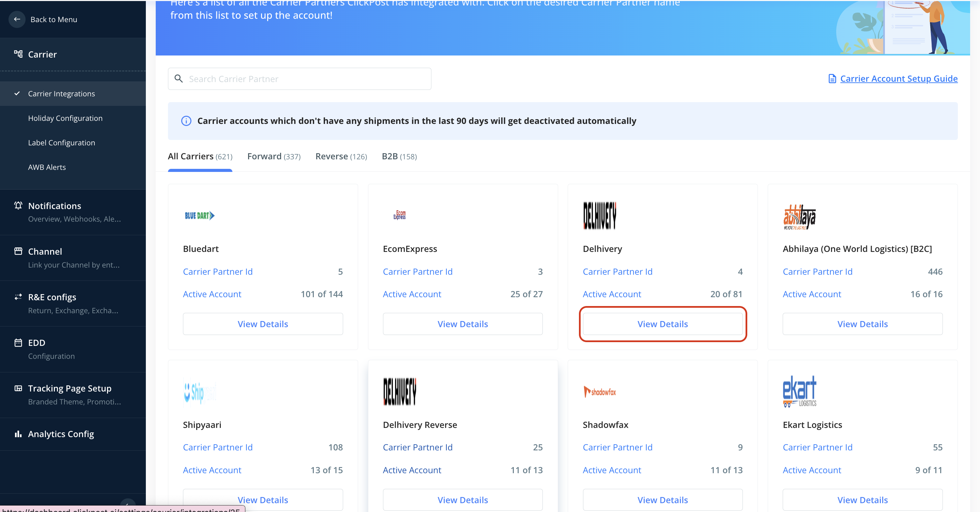Click the Channel storefront icon
The image size is (980, 512).
[x=18, y=251]
